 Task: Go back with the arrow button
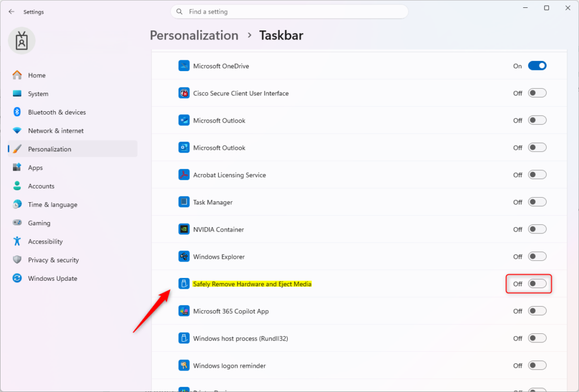tap(11, 12)
